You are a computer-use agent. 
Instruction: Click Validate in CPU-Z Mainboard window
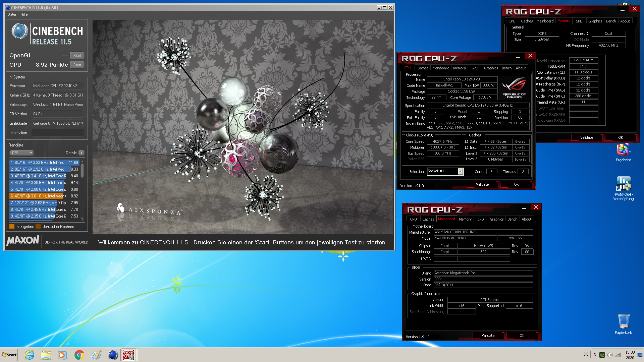click(x=488, y=336)
